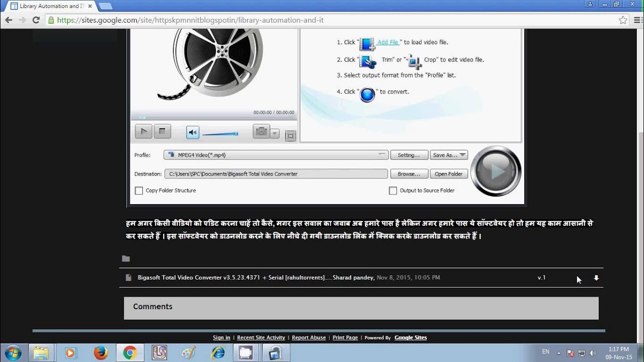
Task: Open Recent Site Activity link
Action: pyautogui.click(x=261, y=337)
